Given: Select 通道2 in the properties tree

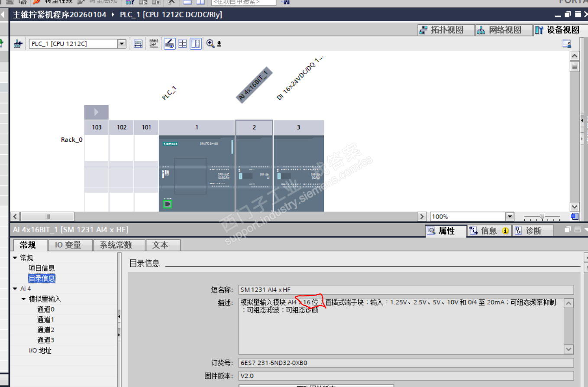Looking at the screenshot, I should pos(46,330).
